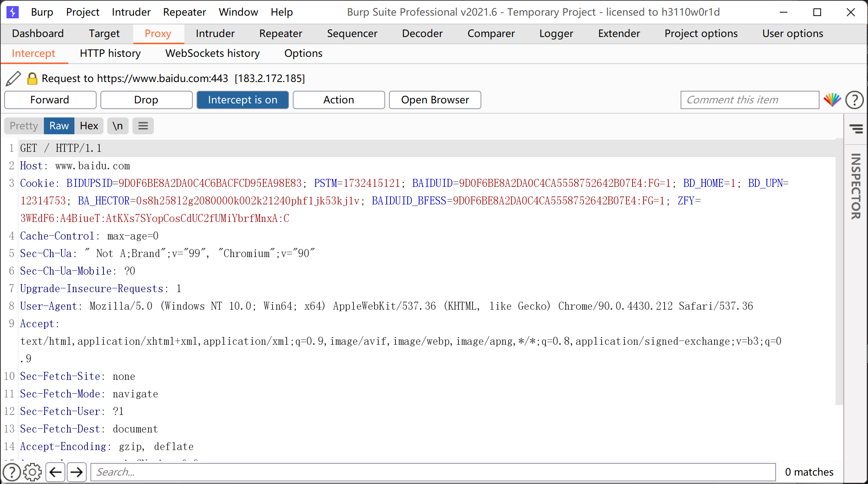Open the Repeater menu in menu bar
This screenshot has width=868, height=484.
pyautogui.click(x=184, y=12)
